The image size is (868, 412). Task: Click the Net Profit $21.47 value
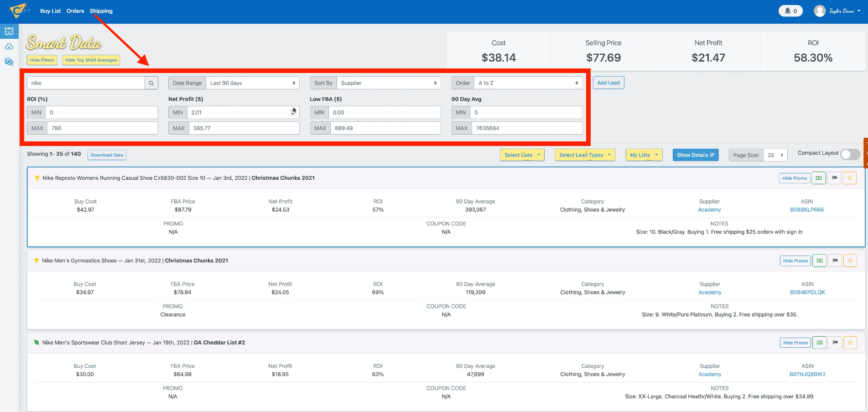tap(708, 58)
